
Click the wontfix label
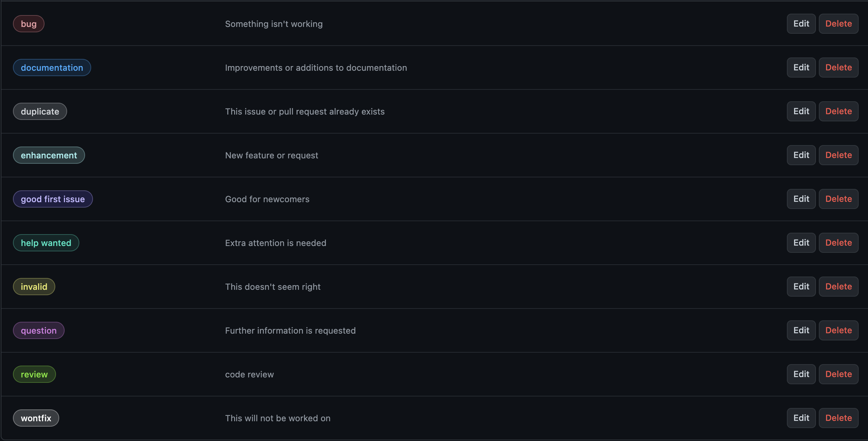click(x=36, y=418)
